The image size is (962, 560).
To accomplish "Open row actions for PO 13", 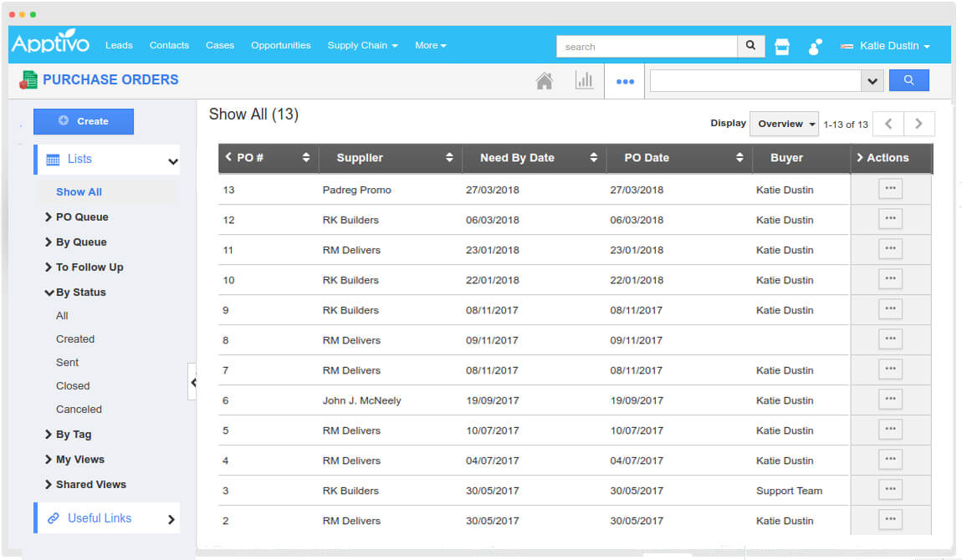I will tap(890, 188).
